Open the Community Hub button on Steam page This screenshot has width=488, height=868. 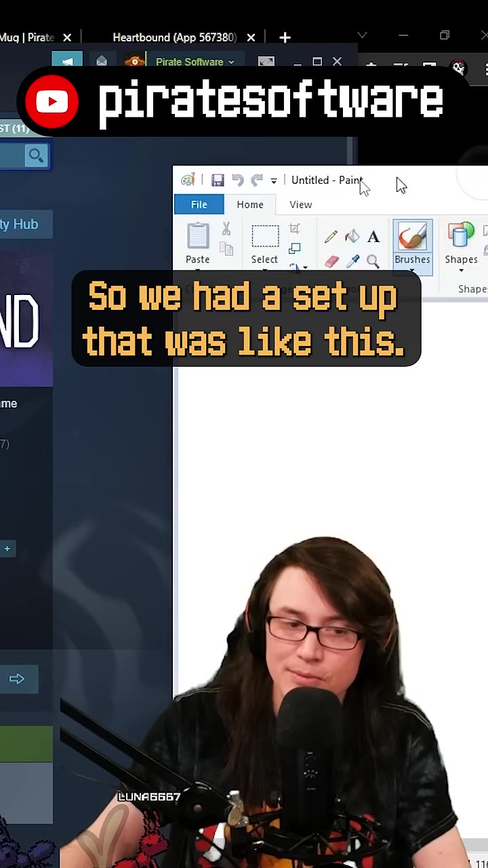[19, 224]
